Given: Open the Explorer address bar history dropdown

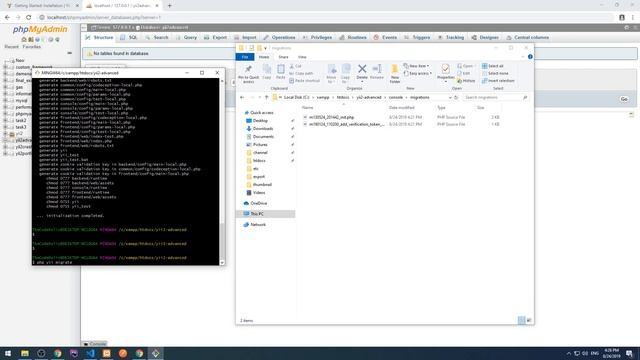Looking at the screenshot, I should point(450,98).
